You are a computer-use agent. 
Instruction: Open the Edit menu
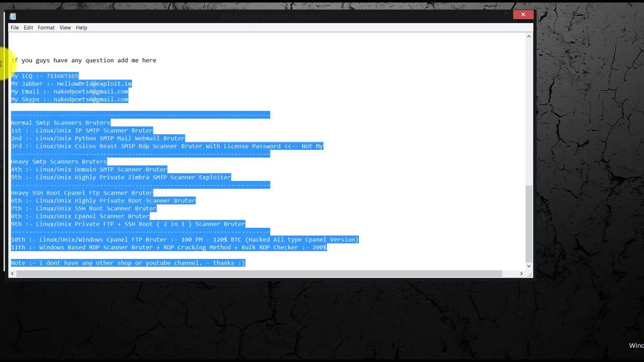coord(28,28)
